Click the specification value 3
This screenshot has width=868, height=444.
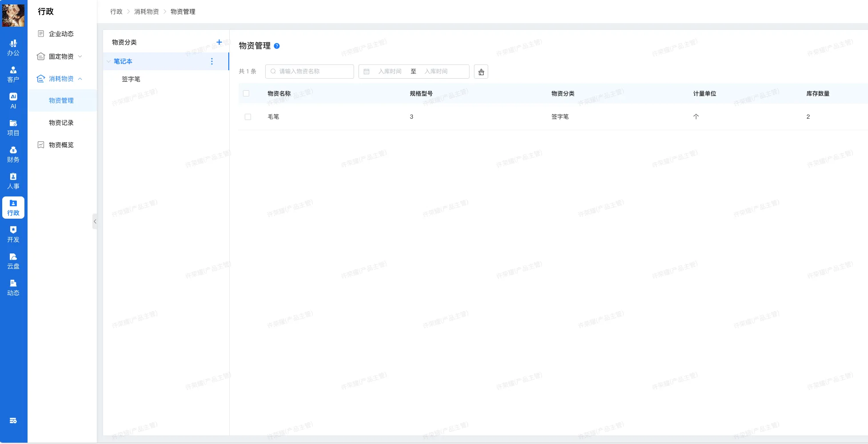[411, 117]
